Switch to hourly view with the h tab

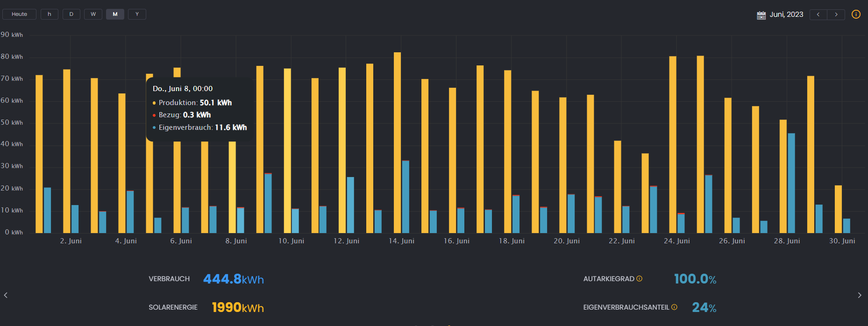(x=50, y=14)
